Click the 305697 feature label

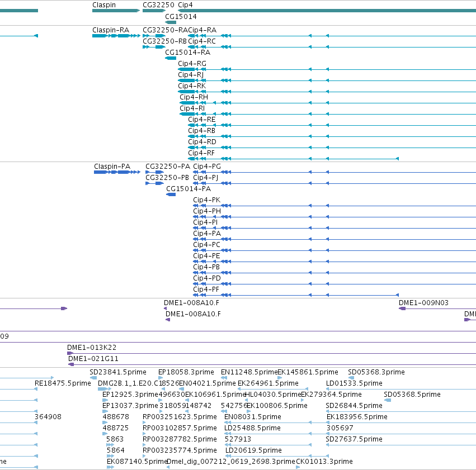pyautogui.click(x=340, y=428)
